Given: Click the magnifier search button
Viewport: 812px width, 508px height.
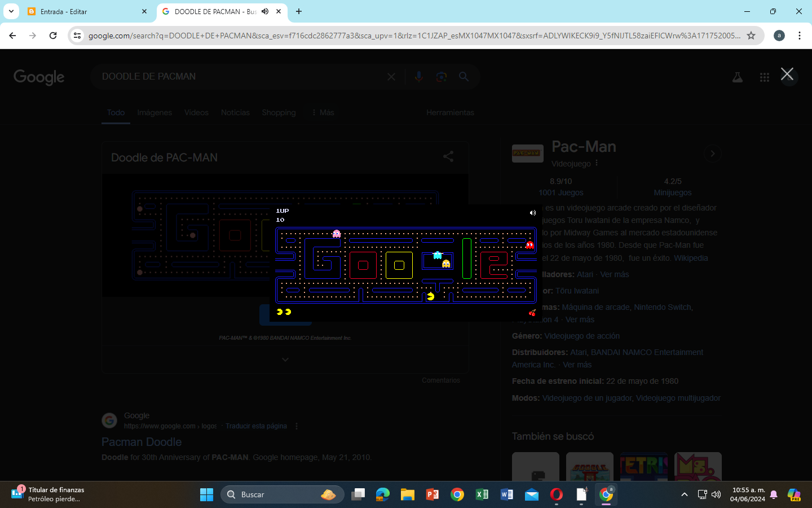Looking at the screenshot, I should [x=464, y=76].
